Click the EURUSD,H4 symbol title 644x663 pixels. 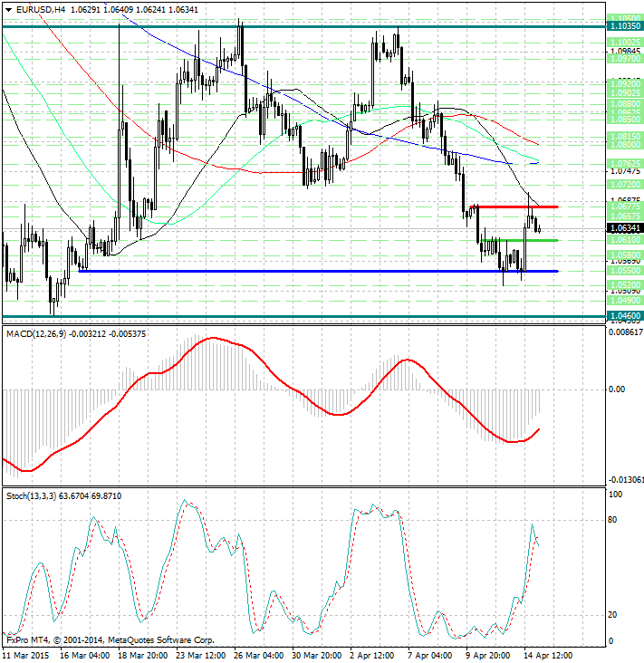41,10
